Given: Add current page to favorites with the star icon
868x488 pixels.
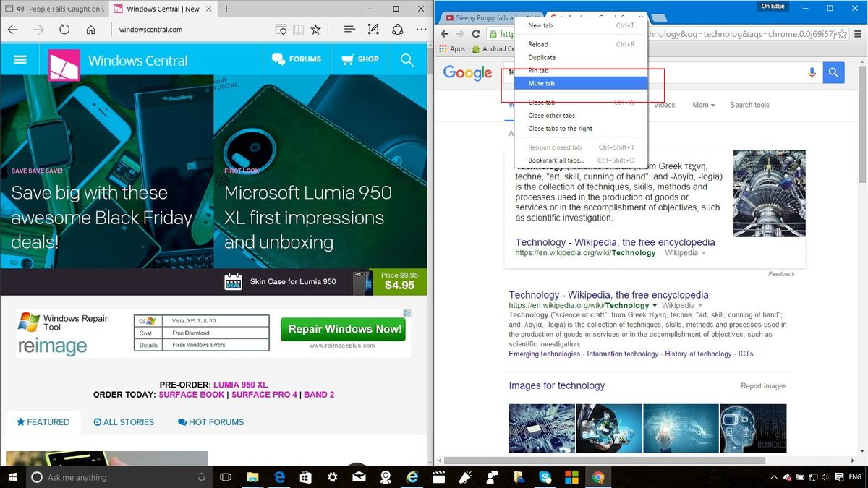Looking at the screenshot, I should [x=315, y=30].
